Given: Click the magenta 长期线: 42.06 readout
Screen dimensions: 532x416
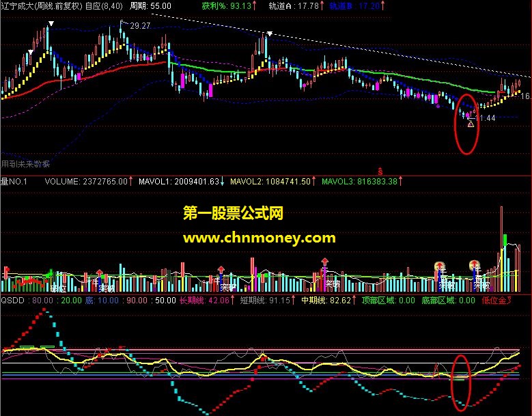Looking at the screenshot, I should pos(207,301).
